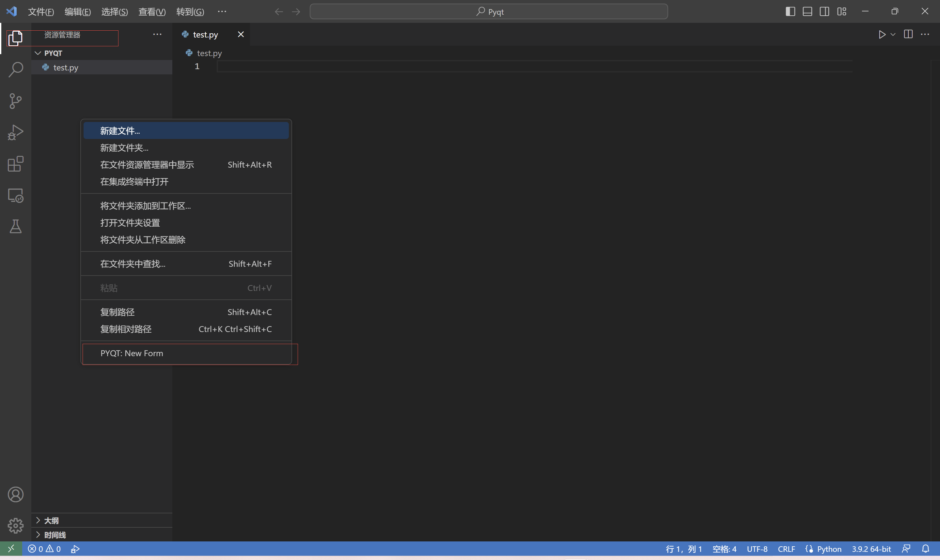Change line ending CRLF
The image size is (940, 560).
tap(786, 549)
